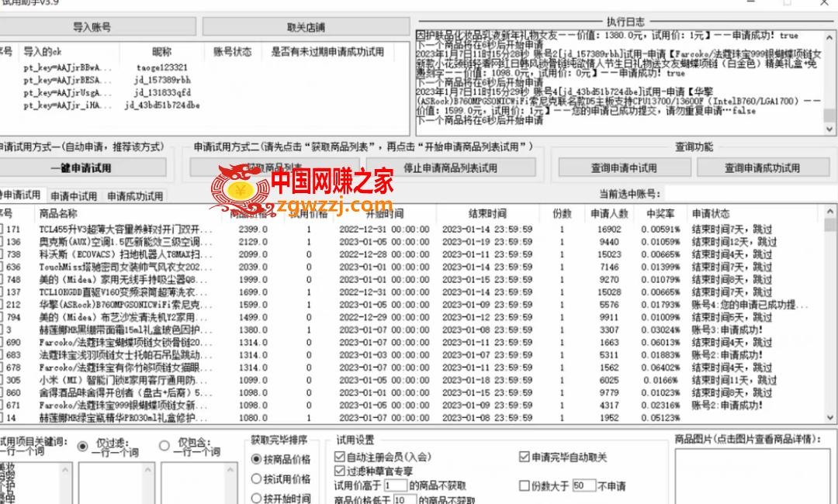838x504 pixels.
Task: Click the 取关店铺 button
Action: [x=306, y=26]
